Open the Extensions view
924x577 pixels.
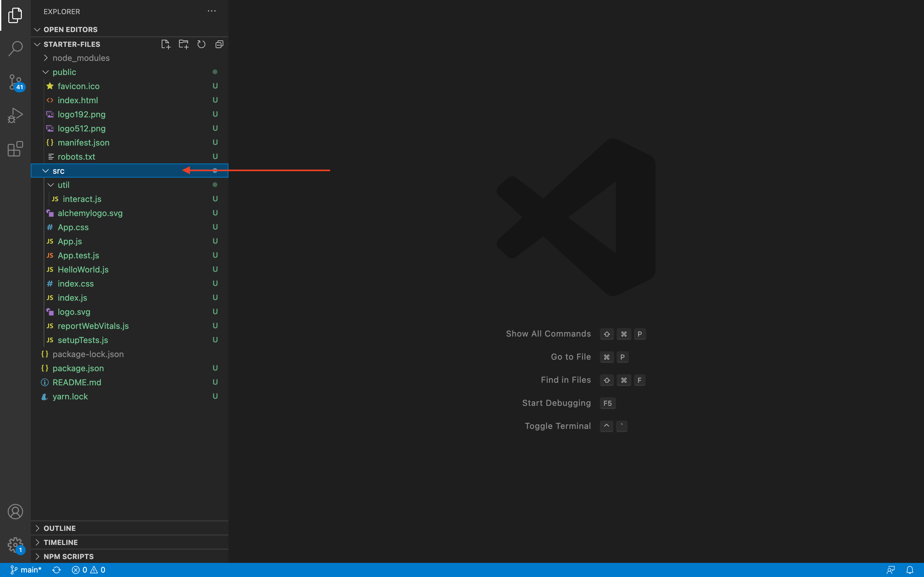[15, 149]
